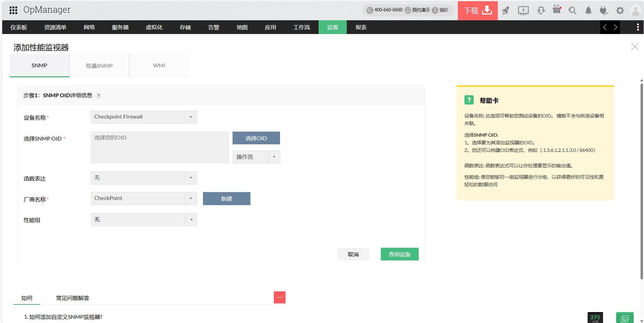
Task: Open the 报表 menu
Action: click(361, 27)
